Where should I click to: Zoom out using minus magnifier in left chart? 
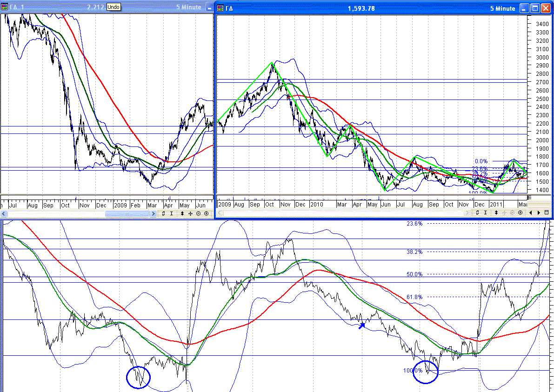tap(198, 213)
